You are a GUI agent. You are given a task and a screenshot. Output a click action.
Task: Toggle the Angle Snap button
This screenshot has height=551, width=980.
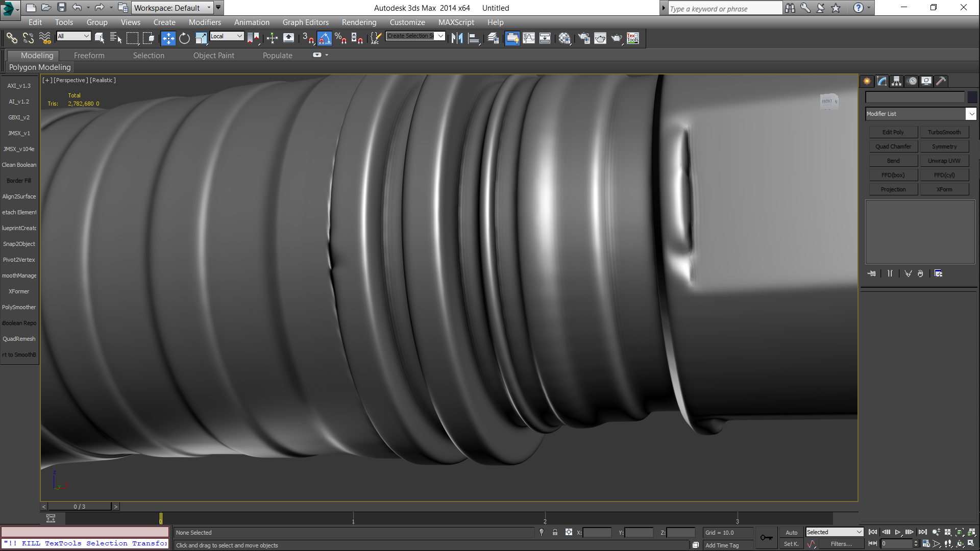click(x=324, y=38)
